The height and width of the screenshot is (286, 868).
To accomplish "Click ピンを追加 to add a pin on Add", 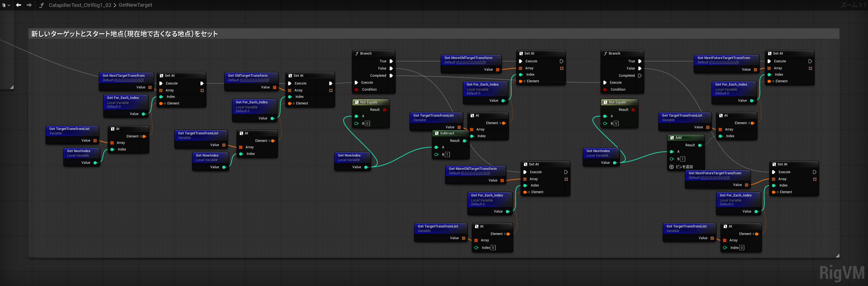I will pos(681,167).
